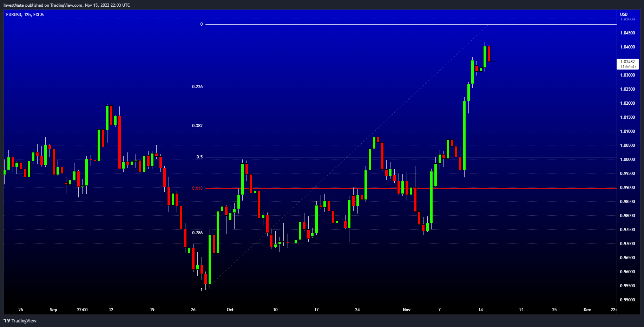Screen dimensions: 644x327
Task: Click the 12 date label on the time axis
Action: point(111,310)
